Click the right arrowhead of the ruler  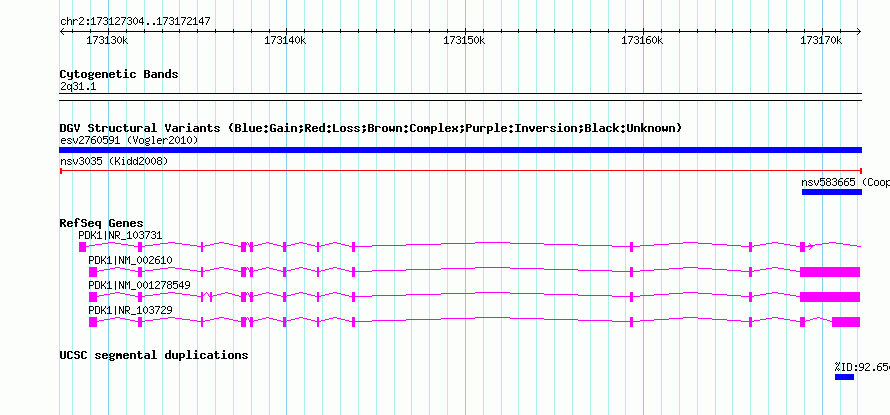pos(858,31)
